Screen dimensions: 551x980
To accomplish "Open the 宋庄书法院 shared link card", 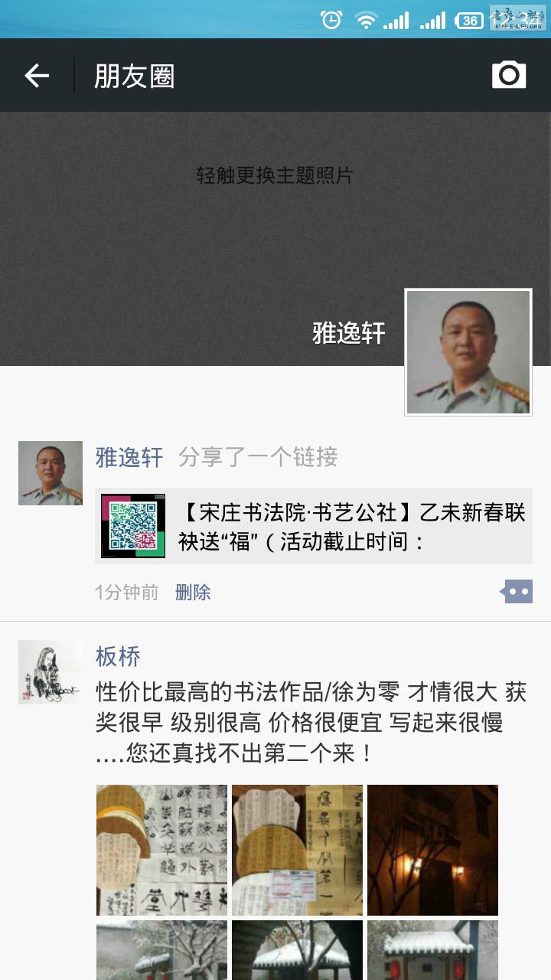I will (314, 526).
